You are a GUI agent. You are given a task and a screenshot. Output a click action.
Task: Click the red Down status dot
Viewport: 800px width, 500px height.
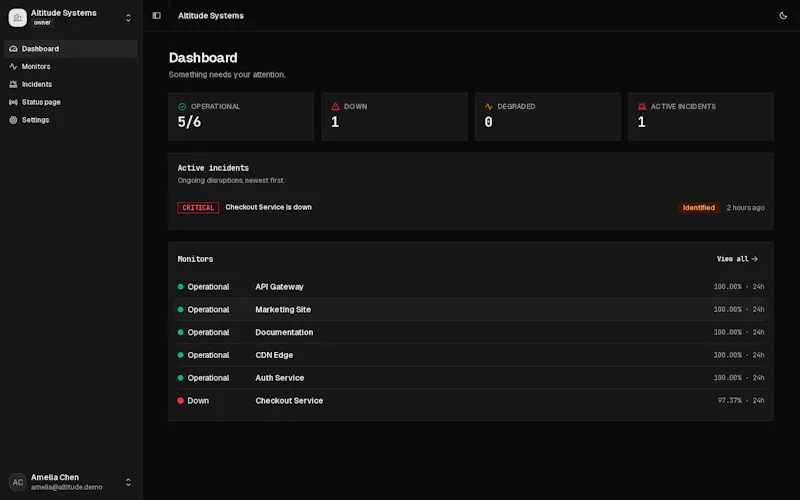pyautogui.click(x=181, y=401)
